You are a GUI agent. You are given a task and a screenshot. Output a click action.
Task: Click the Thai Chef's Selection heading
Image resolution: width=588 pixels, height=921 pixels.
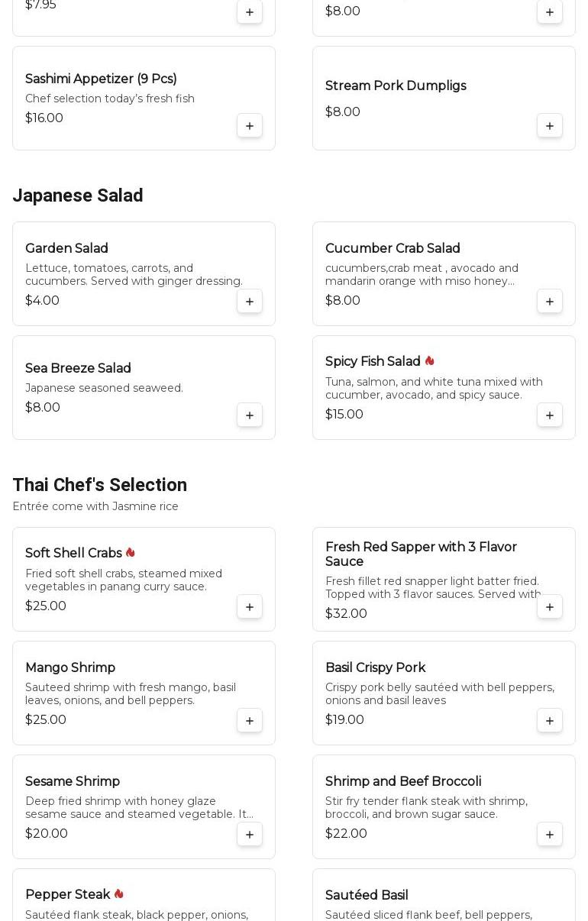(x=99, y=485)
